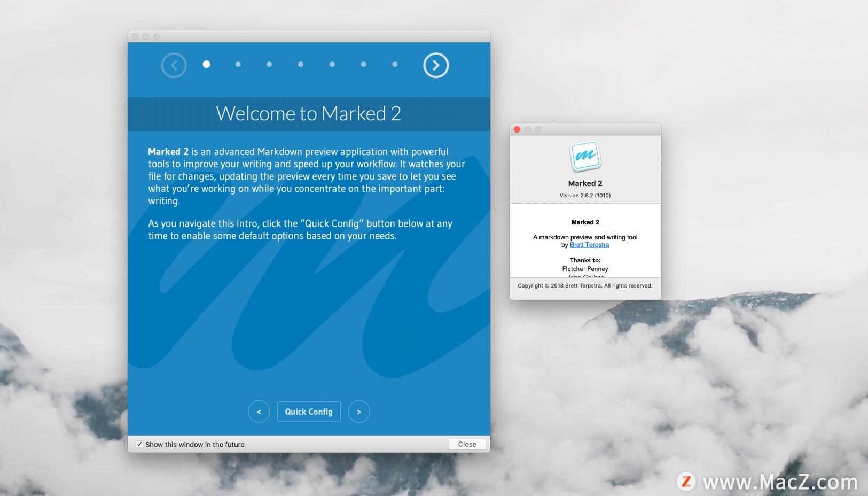The width and height of the screenshot is (868, 496).
Task: Click the Marked 2 app icon in About window
Action: click(x=585, y=156)
